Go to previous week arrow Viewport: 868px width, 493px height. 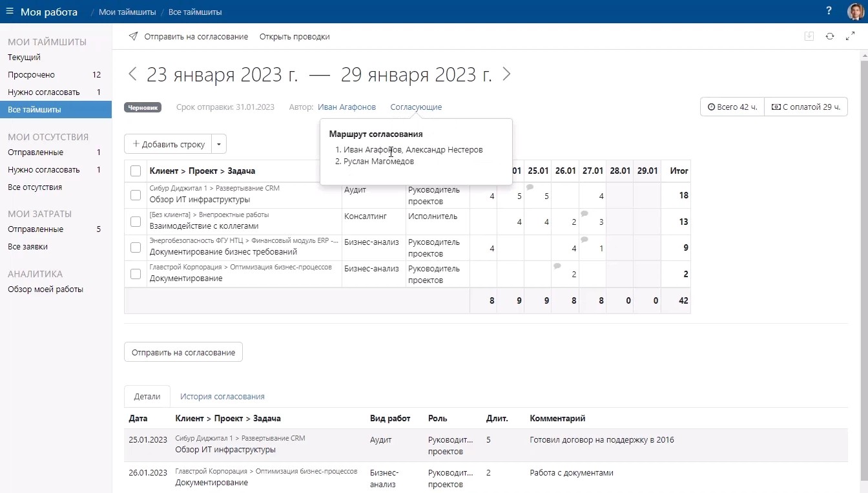132,74
